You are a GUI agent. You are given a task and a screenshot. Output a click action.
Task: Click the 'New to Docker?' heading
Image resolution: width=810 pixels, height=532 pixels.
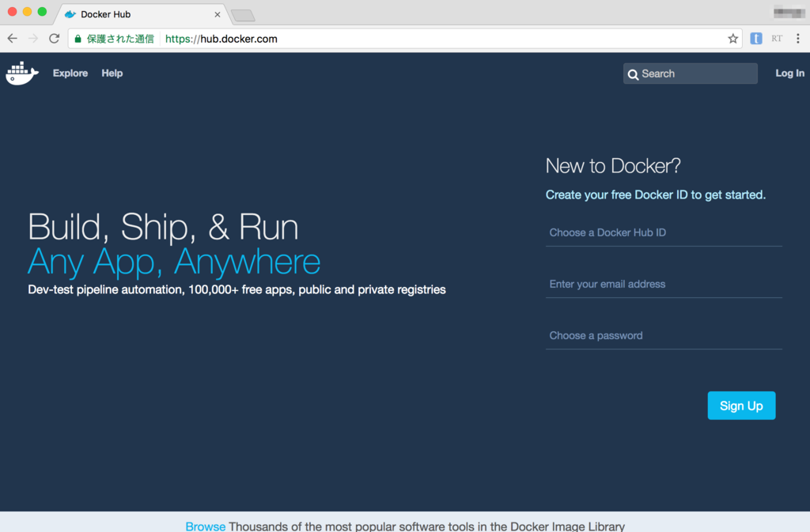613,166
